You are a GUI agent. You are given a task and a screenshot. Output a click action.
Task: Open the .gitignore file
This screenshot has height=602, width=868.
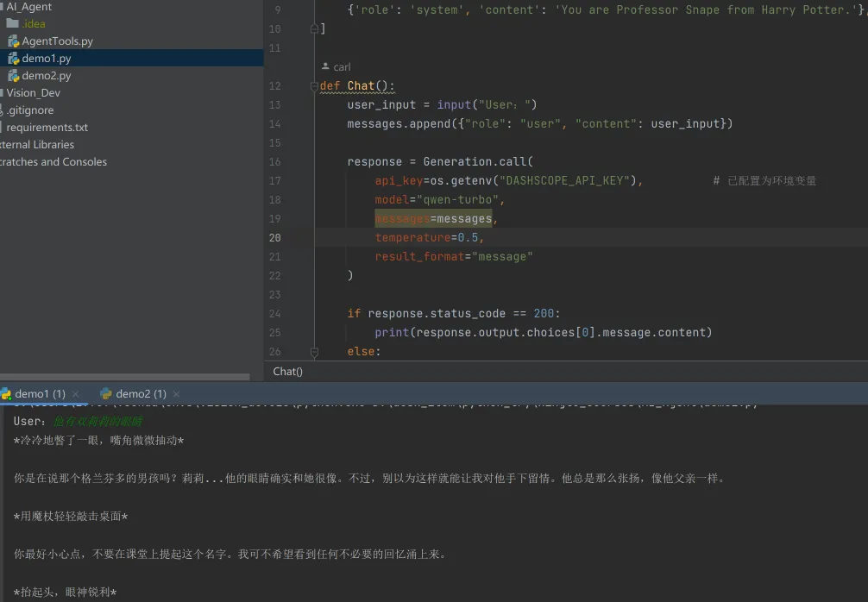point(30,110)
